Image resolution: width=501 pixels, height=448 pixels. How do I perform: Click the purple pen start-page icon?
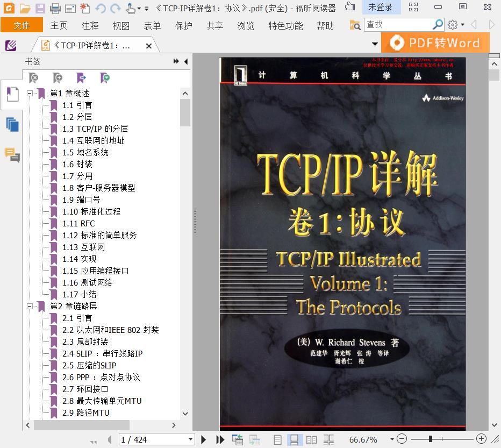coord(11,45)
